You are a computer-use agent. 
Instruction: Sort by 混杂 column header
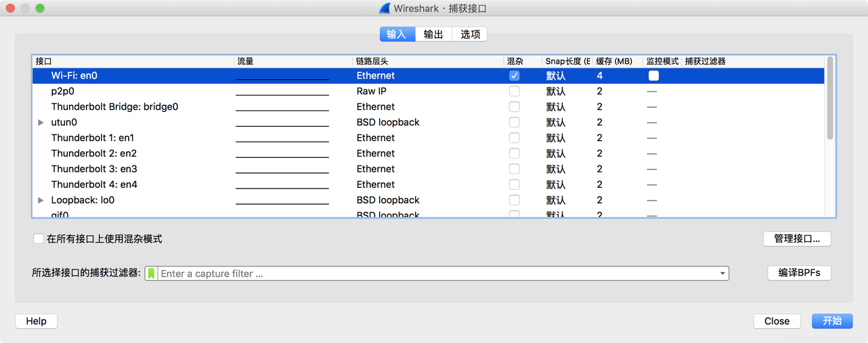click(523, 61)
